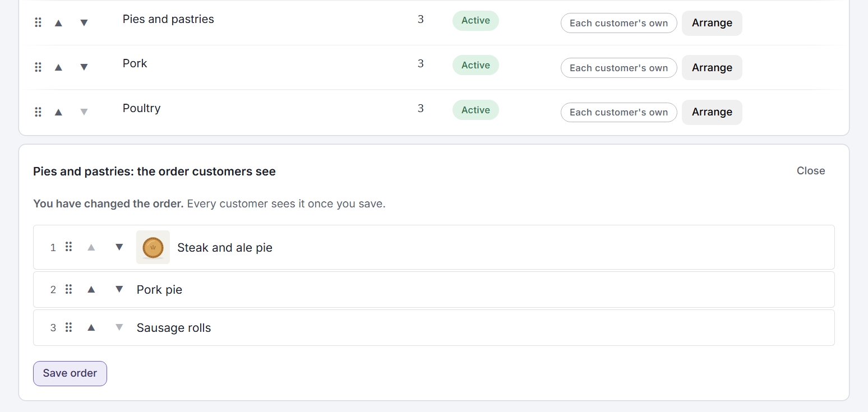Image resolution: width=868 pixels, height=412 pixels.
Task: Grab the drag handle for Pork pie
Action: tap(68, 290)
